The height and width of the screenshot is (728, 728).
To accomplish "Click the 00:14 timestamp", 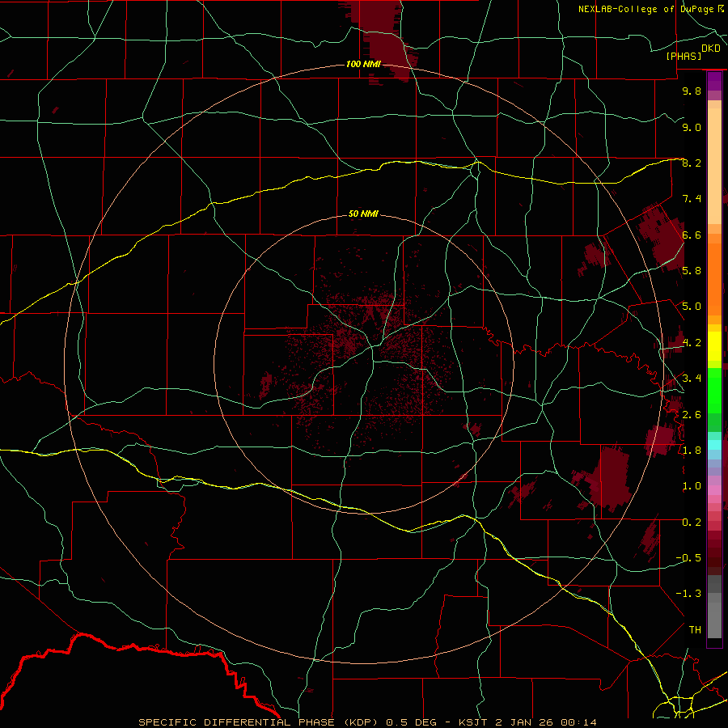I will tap(578, 722).
